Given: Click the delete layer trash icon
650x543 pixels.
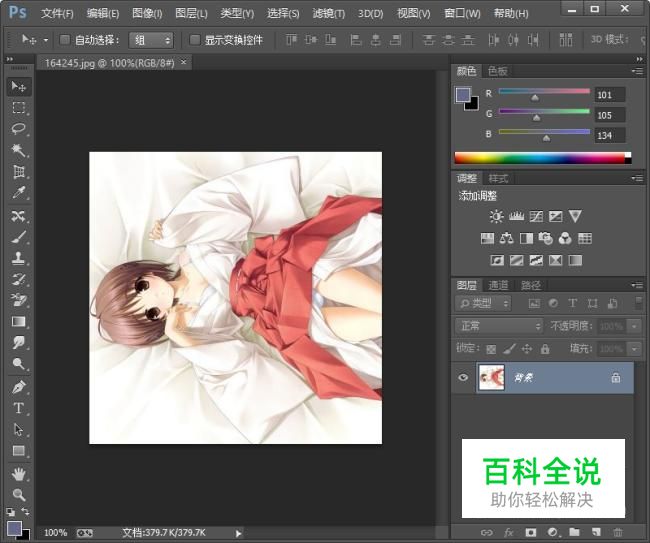Looking at the screenshot, I should (618, 533).
